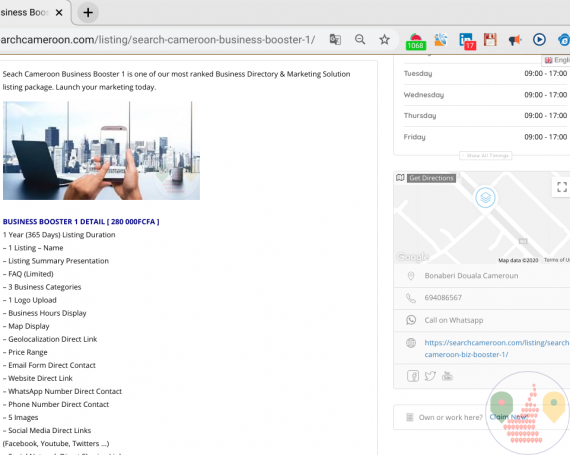
Task: Click the phone icon
Action: pyautogui.click(x=411, y=298)
